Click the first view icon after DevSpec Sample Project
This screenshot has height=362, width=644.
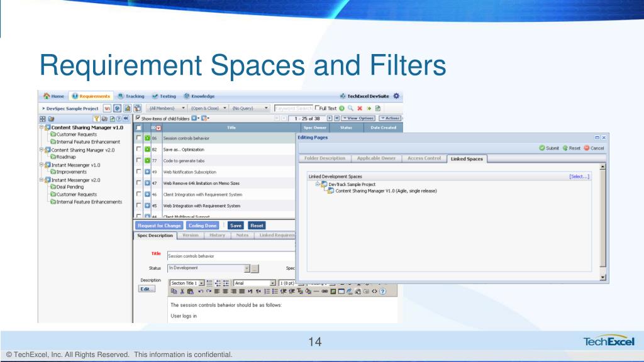pyautogui.click(x=107, y=108)
